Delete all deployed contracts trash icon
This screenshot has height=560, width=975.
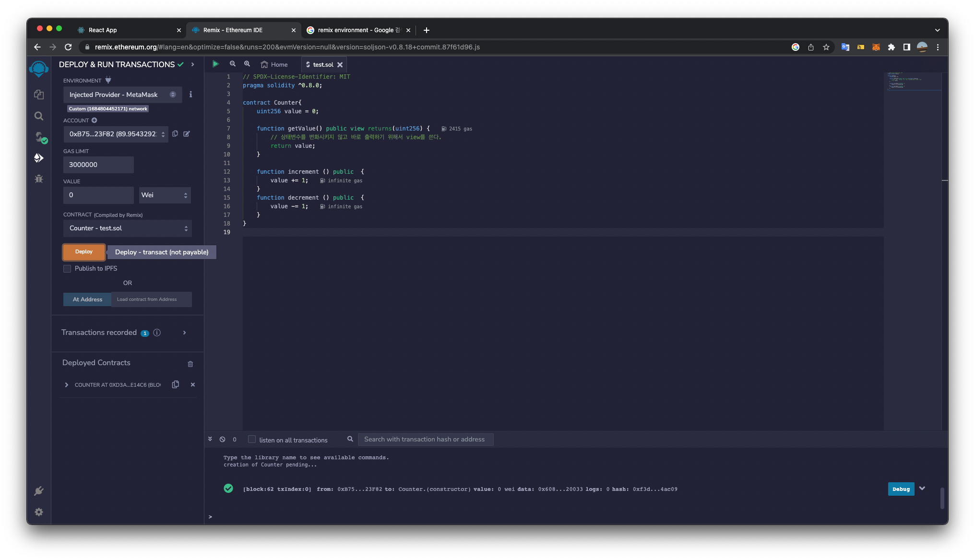190,364
